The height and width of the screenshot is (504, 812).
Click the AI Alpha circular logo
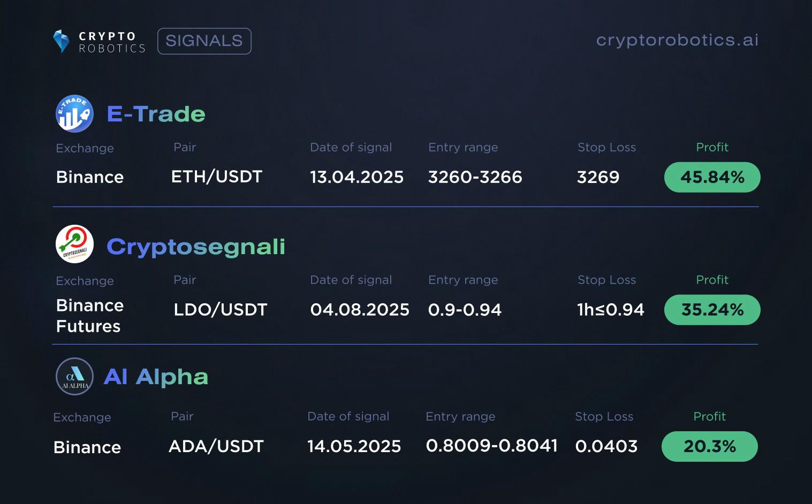[75, 377]
